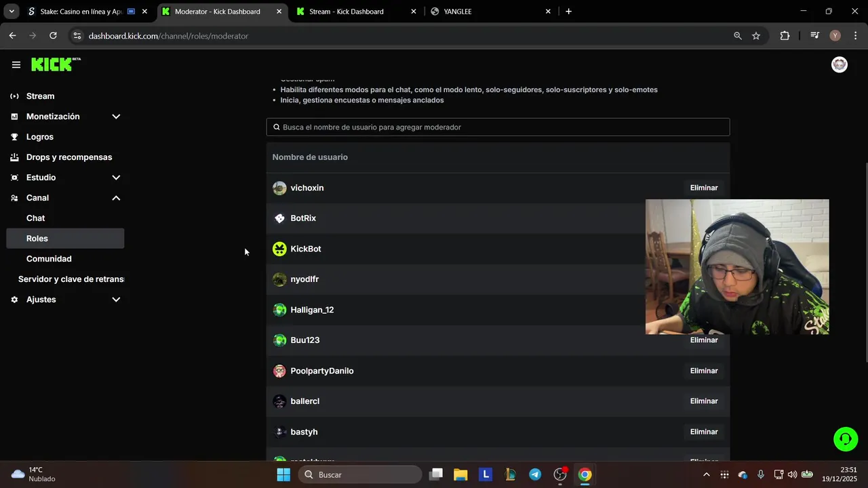Click the Halligan_12 username
This screenshot has width=868, height=488.
pos(312,310)
